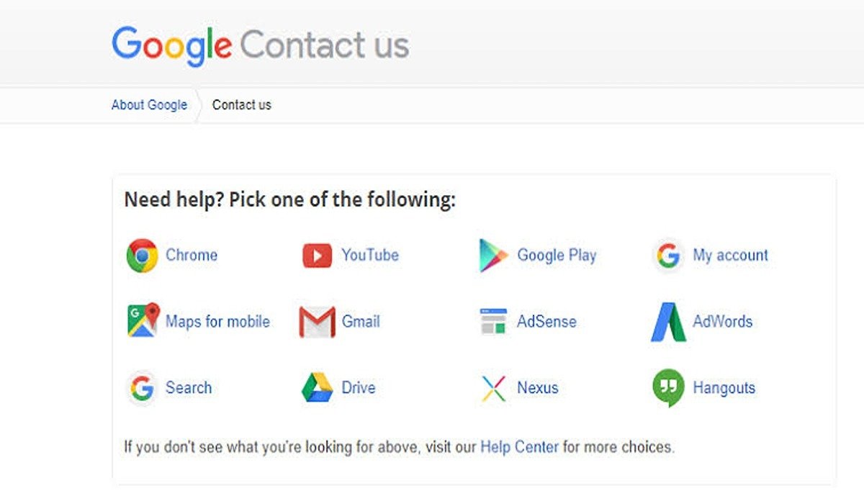Screen dimensions: 864x504
Task: Go to About Google breadcrumb
Action: (149, 105)
